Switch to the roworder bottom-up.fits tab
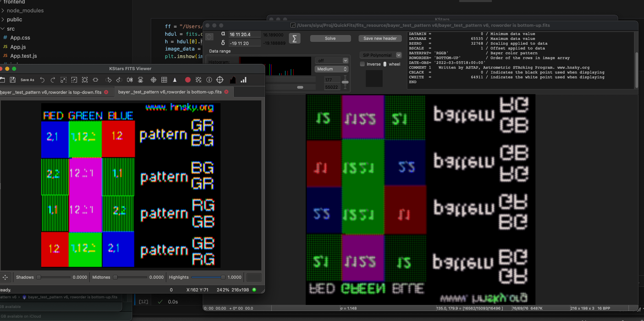Screen dimensions: 644x321 pyautogui.click(x=170, y=92)
